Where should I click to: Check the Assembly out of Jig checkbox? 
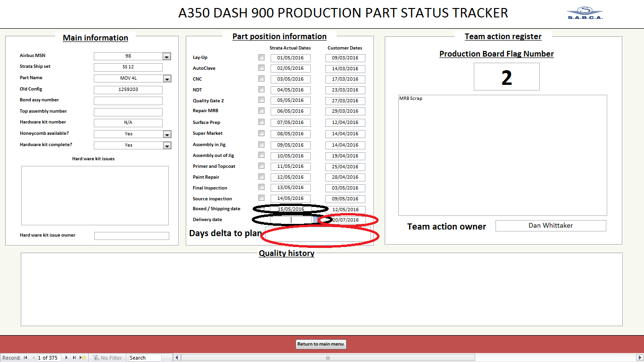(x=261, y=155)
